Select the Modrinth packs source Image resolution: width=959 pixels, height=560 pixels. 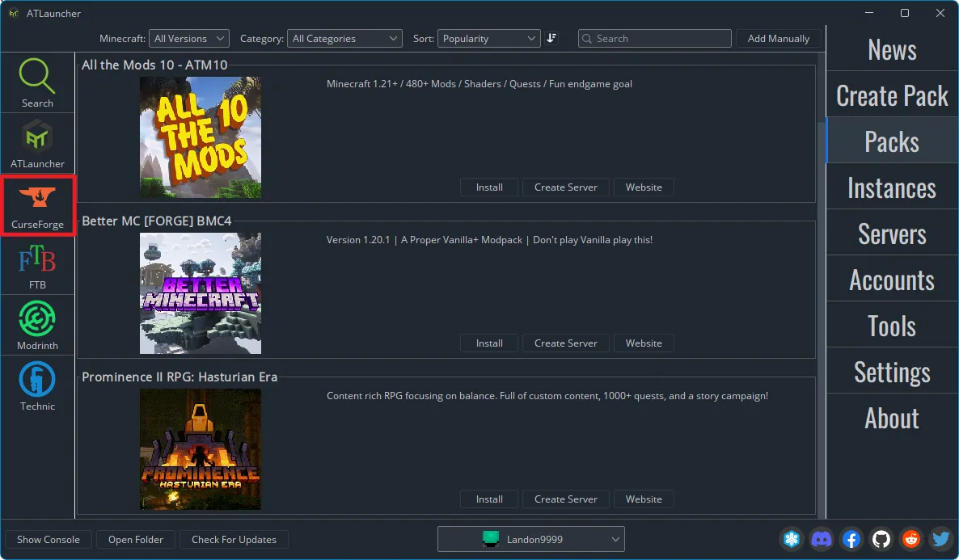(37, 325)
